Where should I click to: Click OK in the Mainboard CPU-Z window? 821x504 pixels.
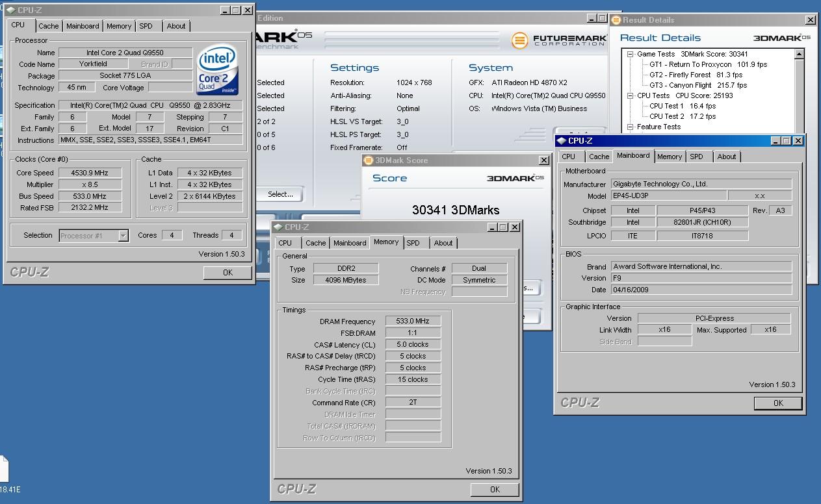(x=778, y=403)
